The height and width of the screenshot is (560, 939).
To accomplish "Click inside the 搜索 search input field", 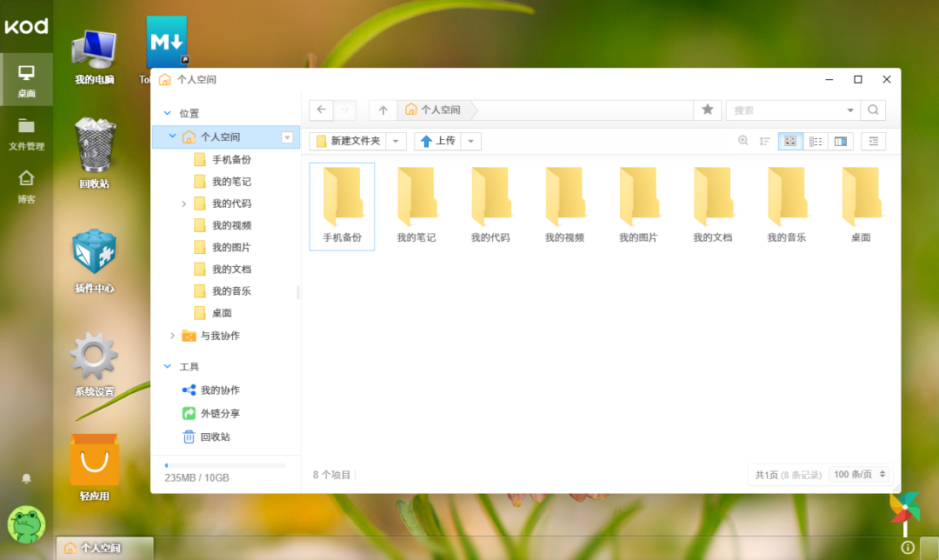I will (782, 110).
